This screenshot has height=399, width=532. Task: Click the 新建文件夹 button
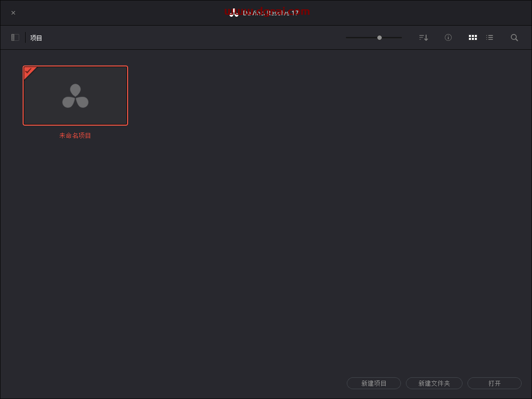(434, 383)
